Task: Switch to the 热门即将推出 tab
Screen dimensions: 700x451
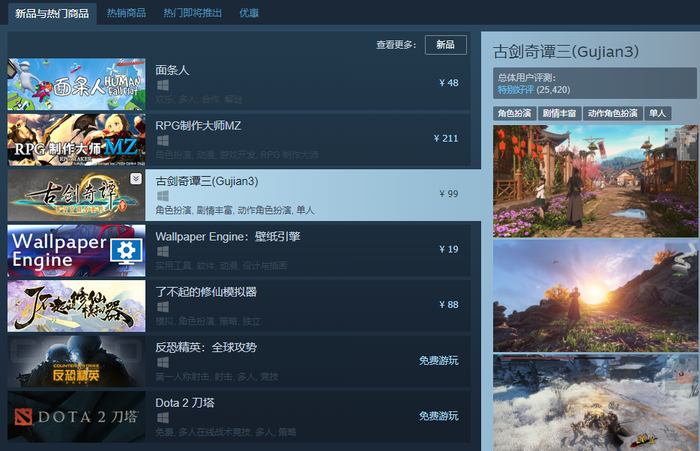Action: pyautogui.click(x=192, y=13)
